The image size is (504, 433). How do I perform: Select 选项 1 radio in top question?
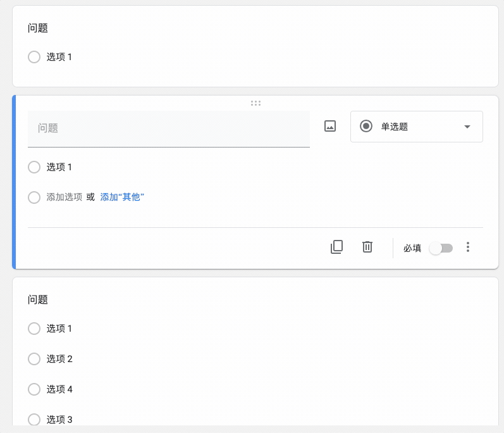34,57
